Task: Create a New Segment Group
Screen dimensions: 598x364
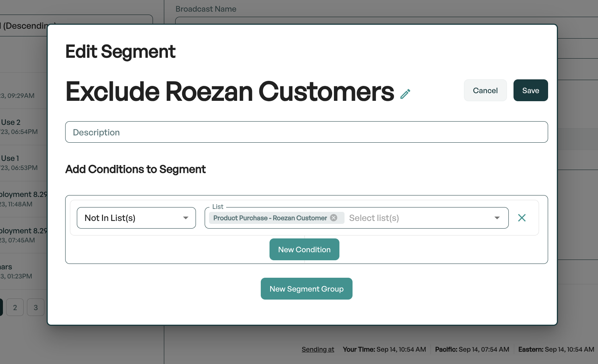Action: point(306,289)
